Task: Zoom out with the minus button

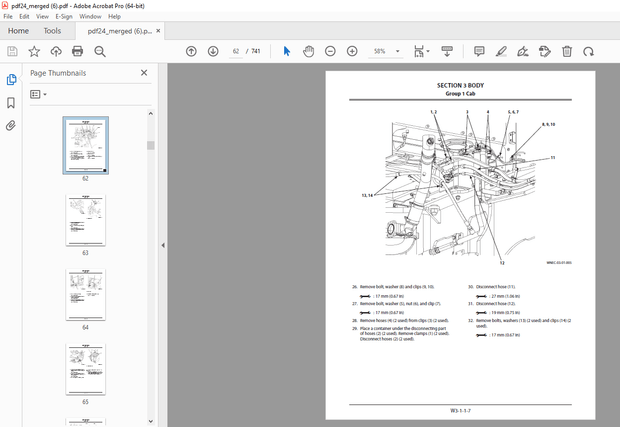Action: pyautogui.click(x=331, y=51)
